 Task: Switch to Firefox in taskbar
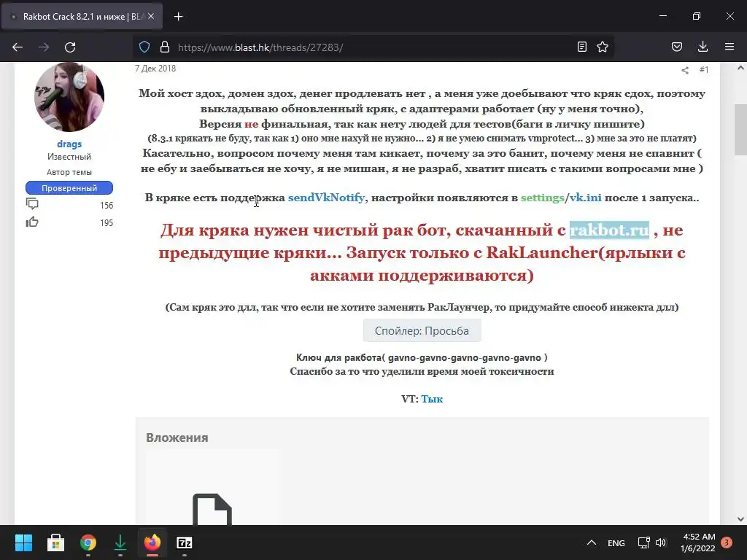click(152, 542)
